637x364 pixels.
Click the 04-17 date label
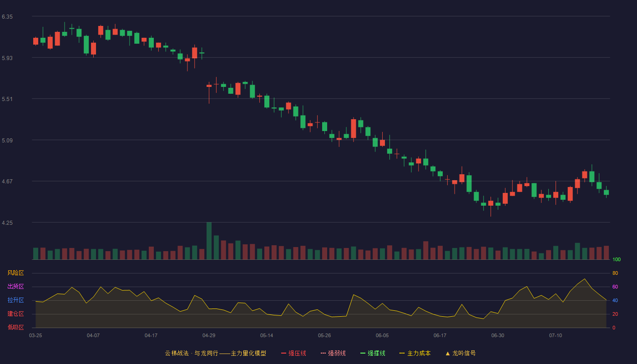(151, 335)
